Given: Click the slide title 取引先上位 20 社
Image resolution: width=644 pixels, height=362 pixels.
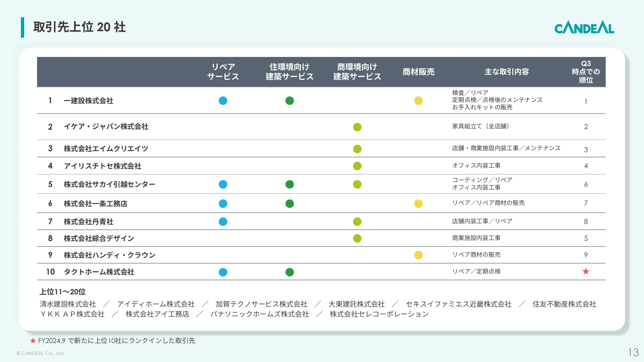Looking at the screenshot, I should (80, 27).
